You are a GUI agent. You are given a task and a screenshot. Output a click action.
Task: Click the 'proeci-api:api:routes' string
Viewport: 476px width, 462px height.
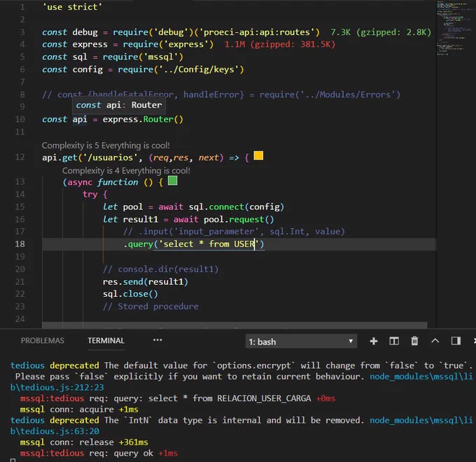click(x=256, y=32)
